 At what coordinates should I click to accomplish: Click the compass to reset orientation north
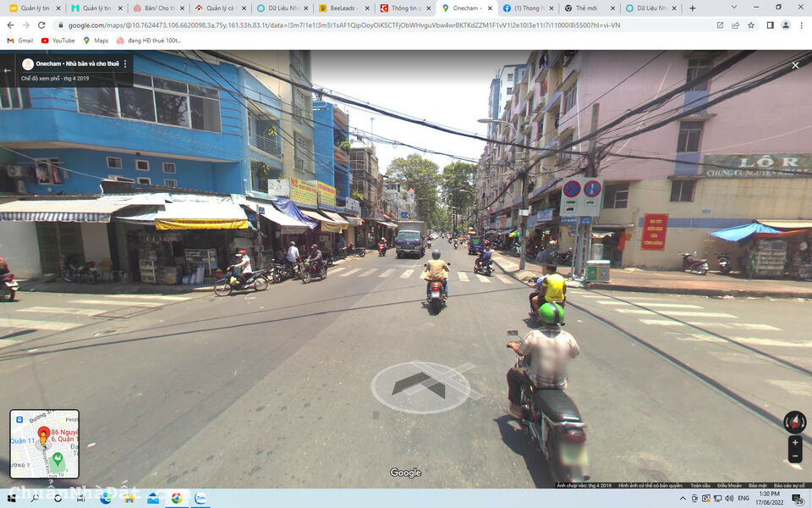tap(795, 421)
